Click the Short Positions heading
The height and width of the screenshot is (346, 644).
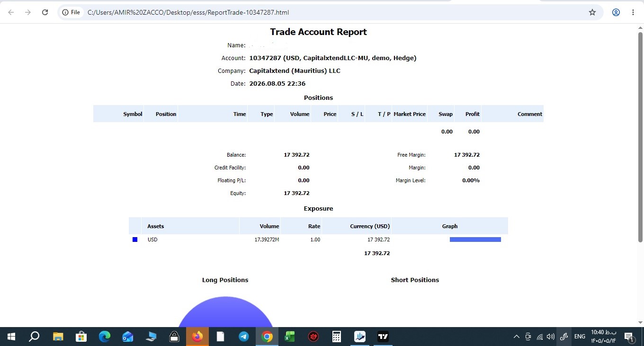[x=415, y=280]
